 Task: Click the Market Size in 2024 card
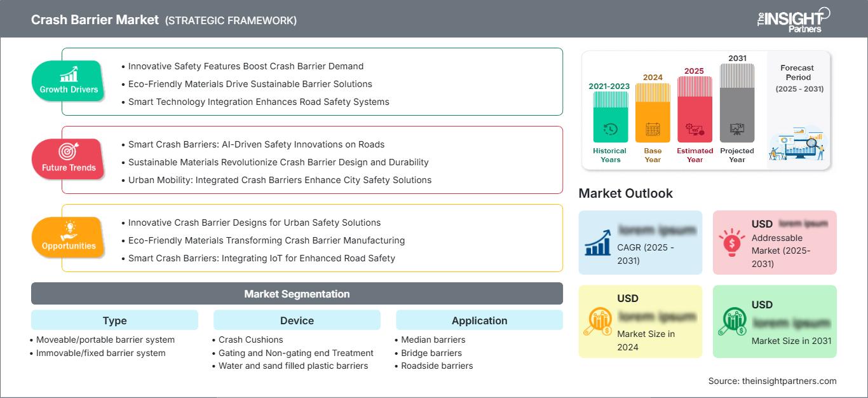[x=641, y=321]
